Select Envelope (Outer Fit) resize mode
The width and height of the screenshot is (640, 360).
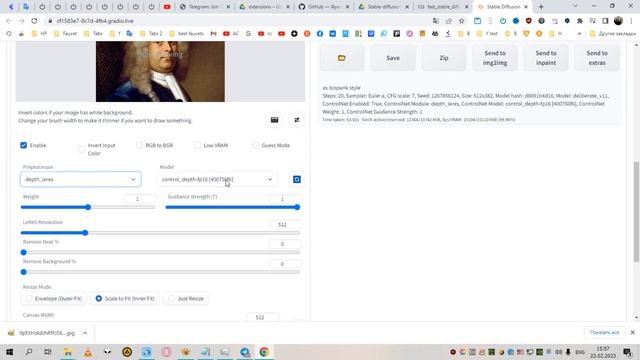click(54, 299)
